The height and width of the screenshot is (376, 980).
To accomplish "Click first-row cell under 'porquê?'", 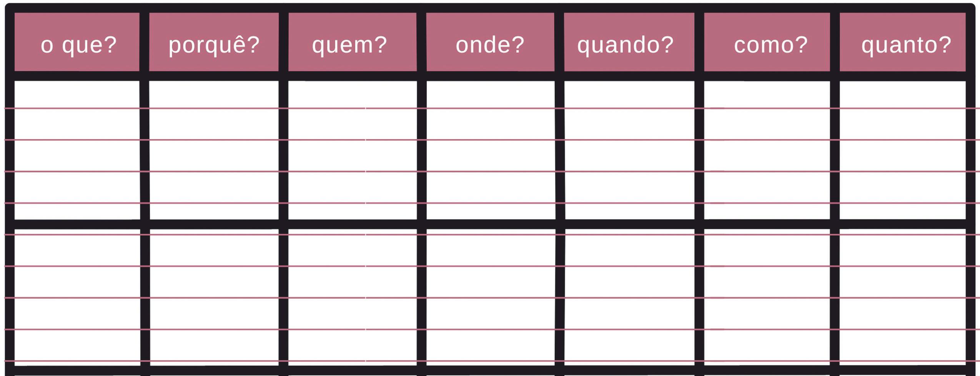I will (x=214, y=150).
